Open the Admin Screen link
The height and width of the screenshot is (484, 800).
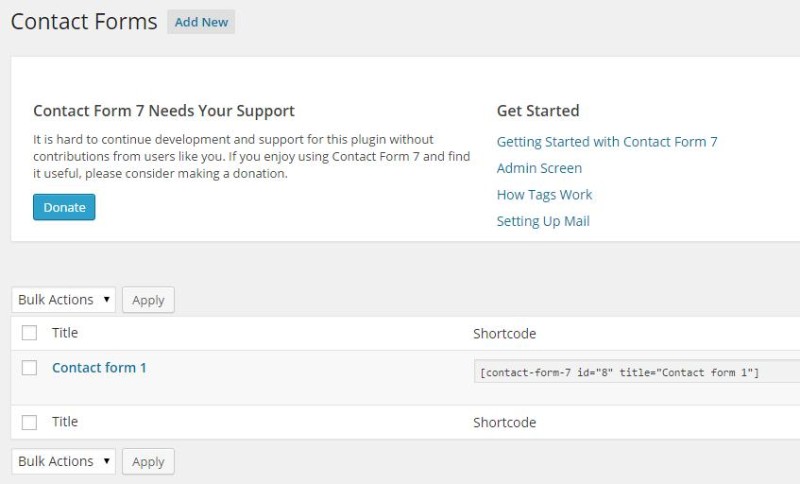tap(539, 168)
